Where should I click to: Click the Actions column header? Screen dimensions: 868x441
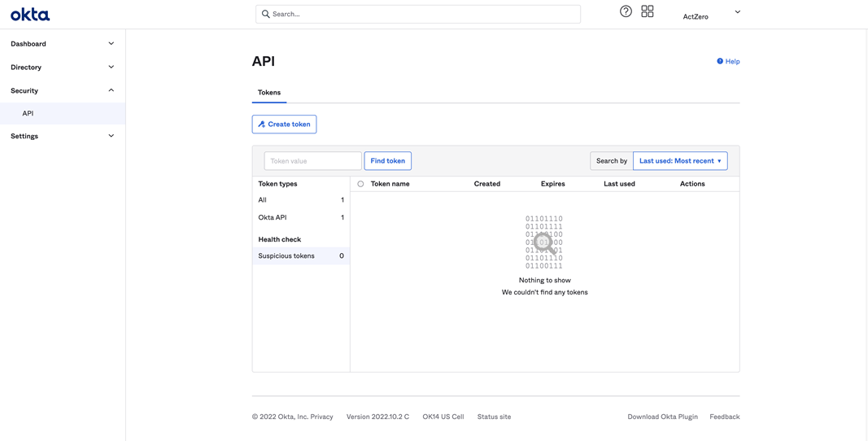click(x=692, y=184)
